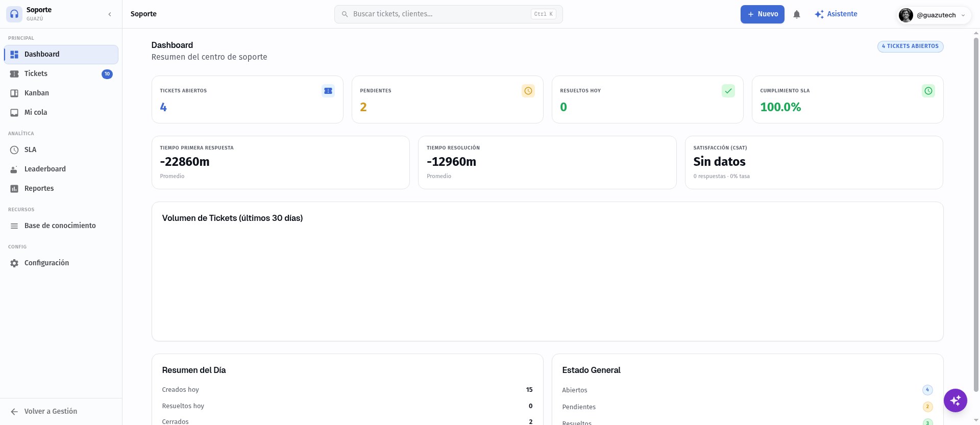Viewport: 980px width, 425px height.
Task: Click the Pendientes card clock icon
Action: [x=528, y=91]
